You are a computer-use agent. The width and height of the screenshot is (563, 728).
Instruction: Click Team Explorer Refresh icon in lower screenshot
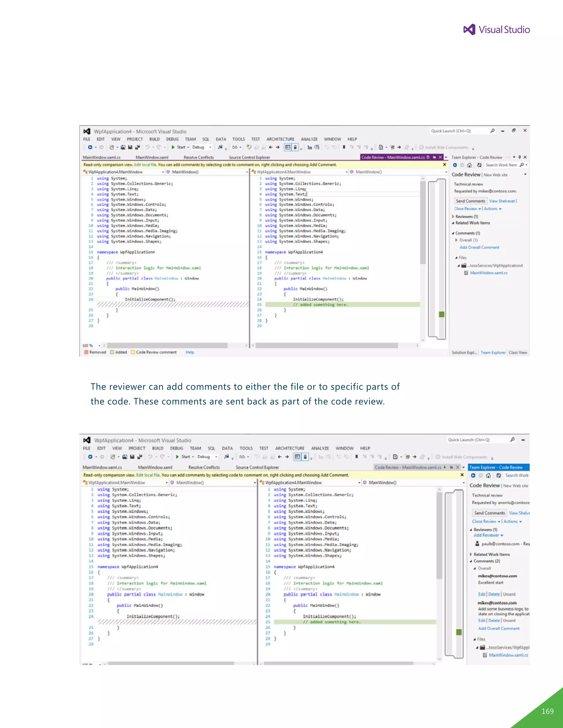pyautogui.click(x=498, y=476)
